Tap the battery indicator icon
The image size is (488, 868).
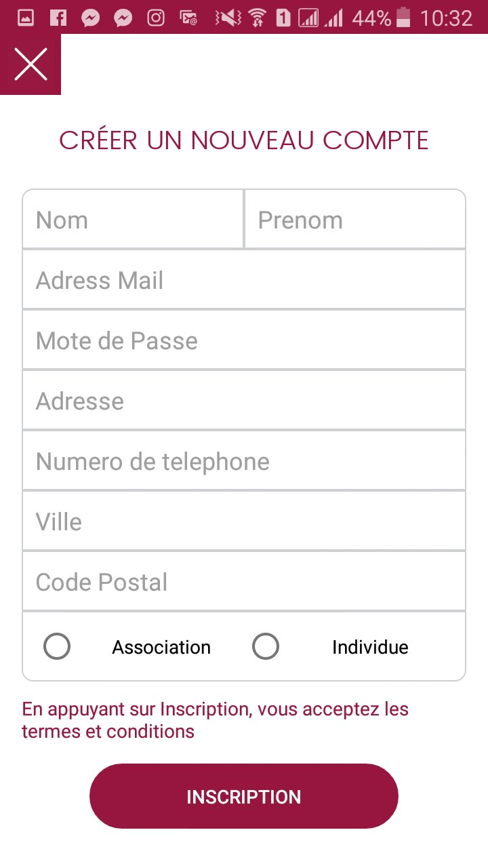(403, 18)
